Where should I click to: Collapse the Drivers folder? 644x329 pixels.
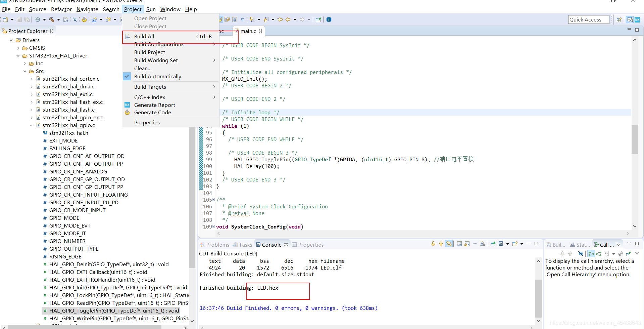(11, 40)
